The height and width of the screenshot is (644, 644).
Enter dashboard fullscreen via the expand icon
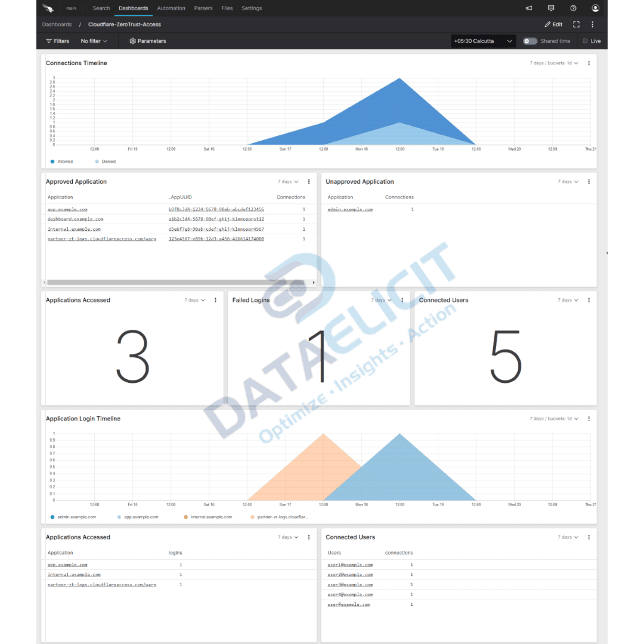[x=576, y=24]
